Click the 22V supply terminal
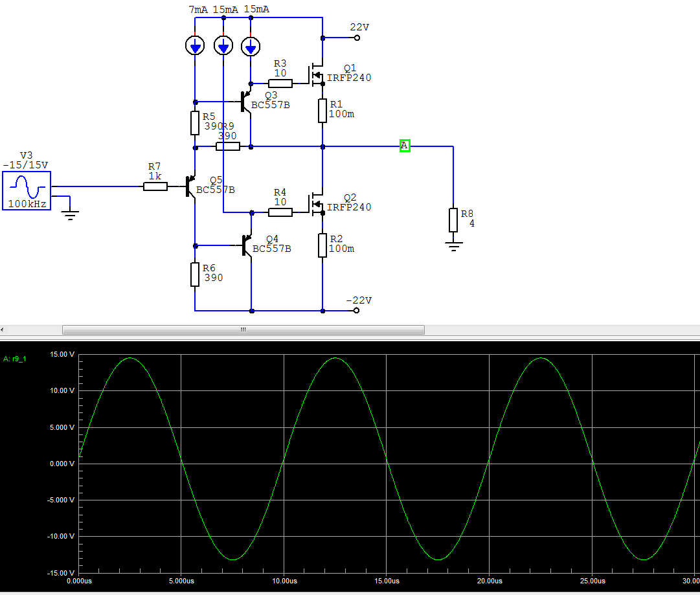This screenshot has height=595, width=700. 357,38
